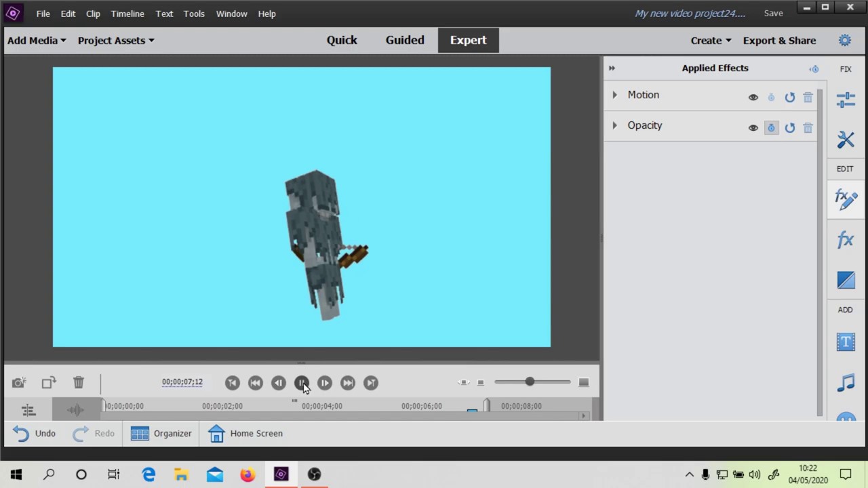This screenshot has height=488, width=868.
Task: Click the settings gear icon top right
Action: (845, 41)
